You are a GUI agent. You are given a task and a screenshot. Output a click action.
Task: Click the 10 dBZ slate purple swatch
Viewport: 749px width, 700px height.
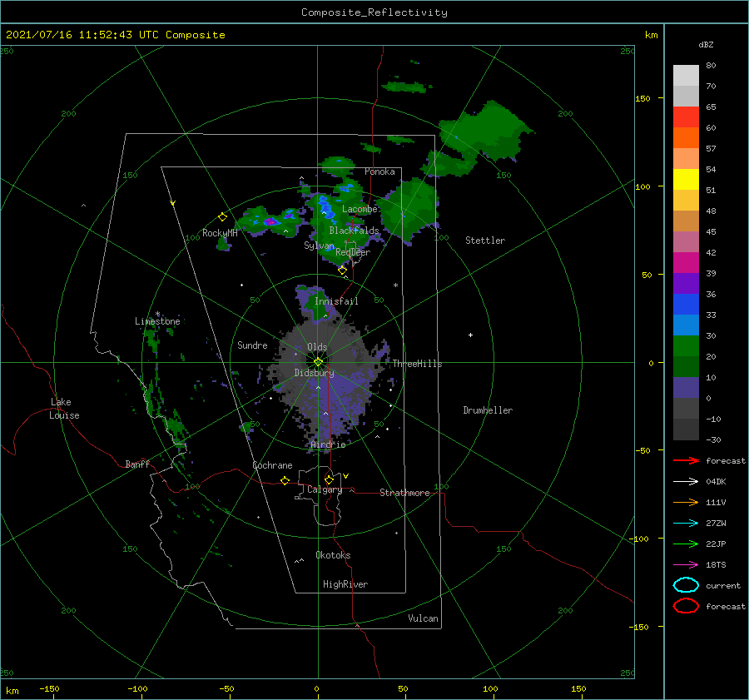click(686, 387)
